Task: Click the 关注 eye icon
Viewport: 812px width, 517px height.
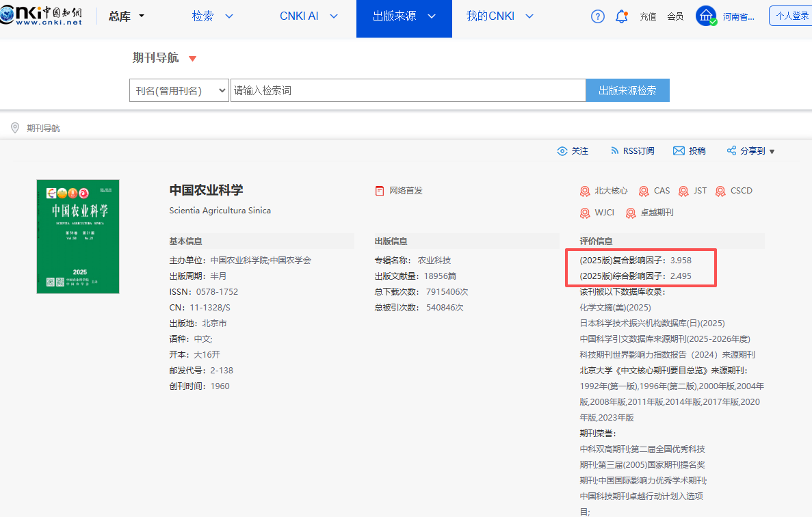Action: pos(562,151)
